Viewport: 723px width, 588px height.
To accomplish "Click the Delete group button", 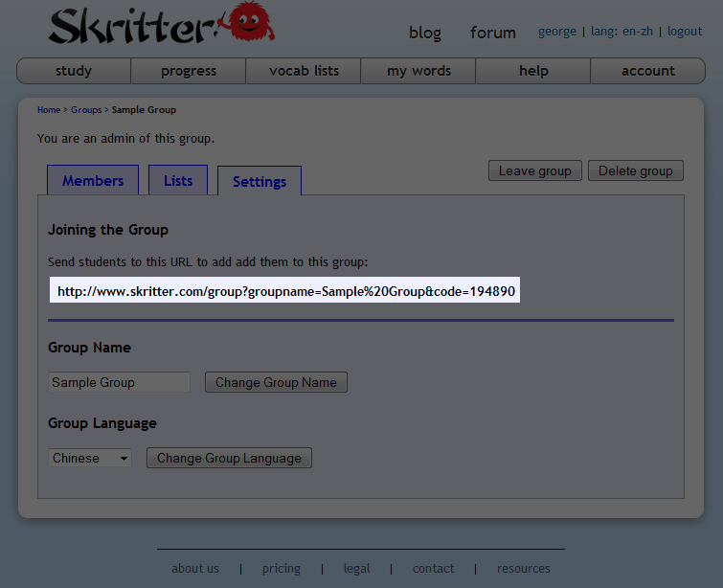I will tap(636, 170).
